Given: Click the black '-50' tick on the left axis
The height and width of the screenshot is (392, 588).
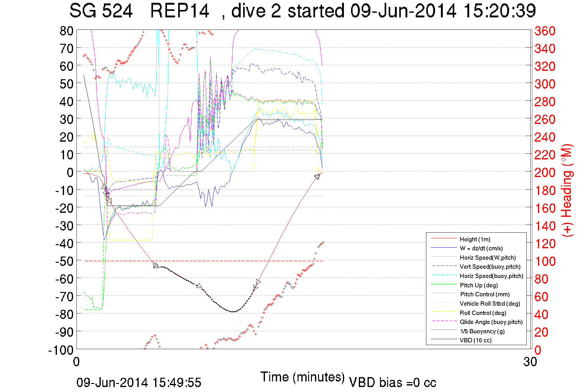Looking at the screenshot, I should pos(64,261).
